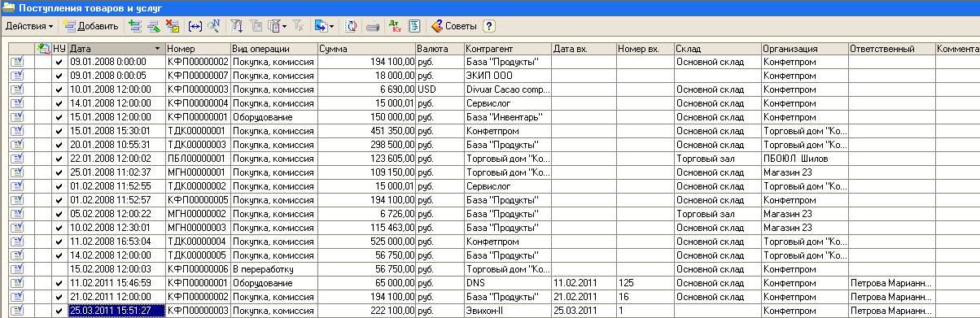Click the Советы button
The width and height of the screenshot is (980, 318).
coord(453,26)
